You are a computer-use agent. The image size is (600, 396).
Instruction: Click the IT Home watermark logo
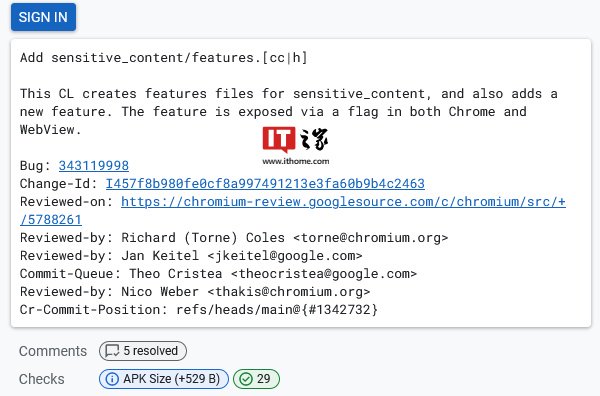coord(295,140)
